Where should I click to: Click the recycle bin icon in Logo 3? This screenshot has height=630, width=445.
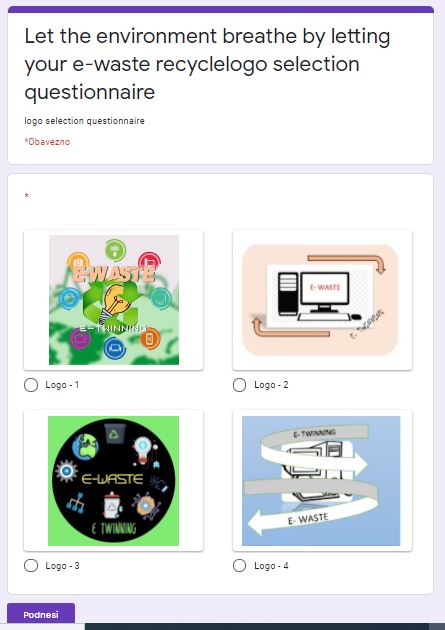click(x=114, y=435)
